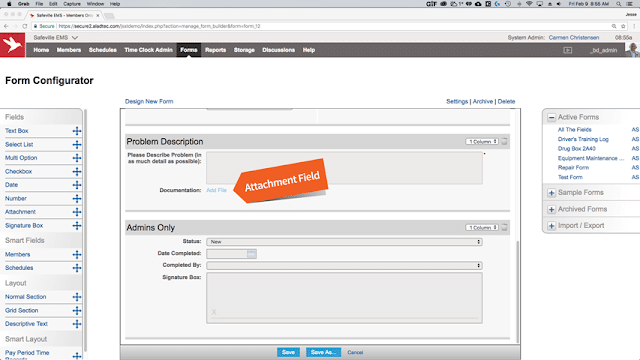This screenshot has width=640, height=360.
Task: Add a Signature Box field via plus icon
Action: point(77,225)
